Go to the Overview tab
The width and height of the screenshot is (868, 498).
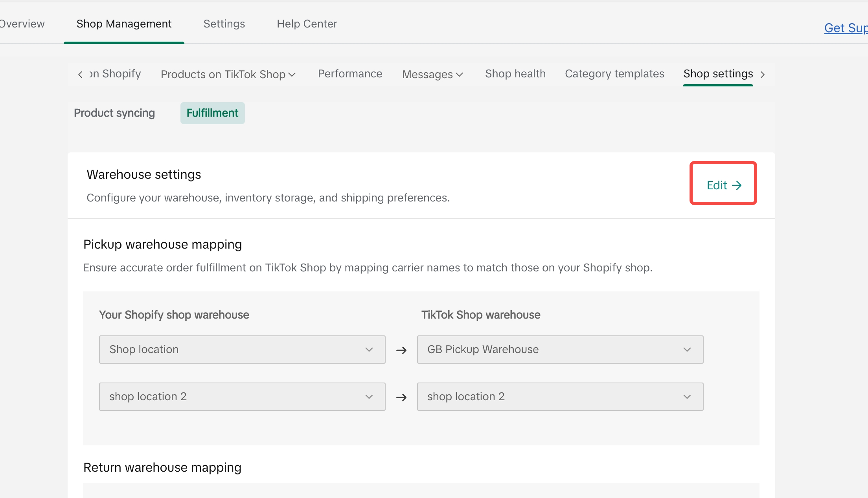pos(22,24)
